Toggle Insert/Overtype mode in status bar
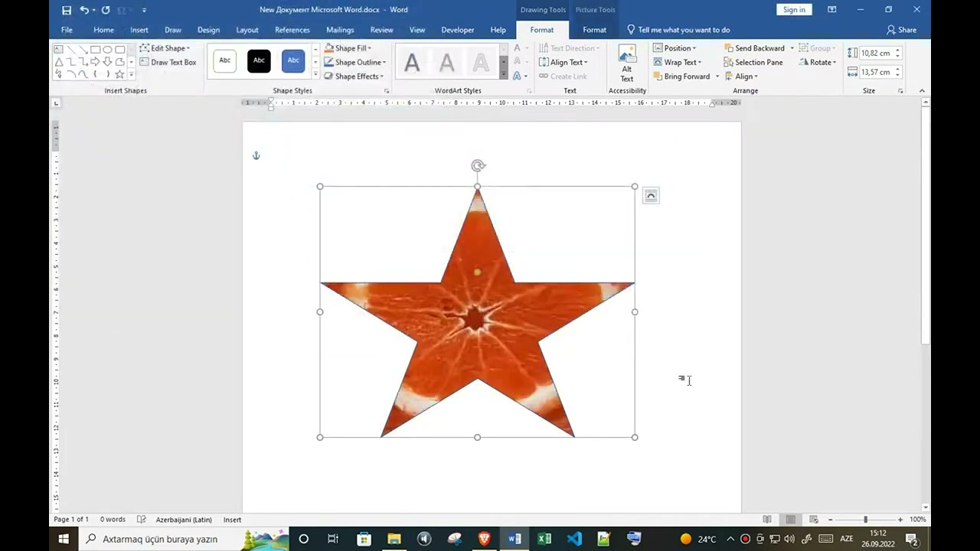Viewport: 980px width, 551px height. coord(232,520)
